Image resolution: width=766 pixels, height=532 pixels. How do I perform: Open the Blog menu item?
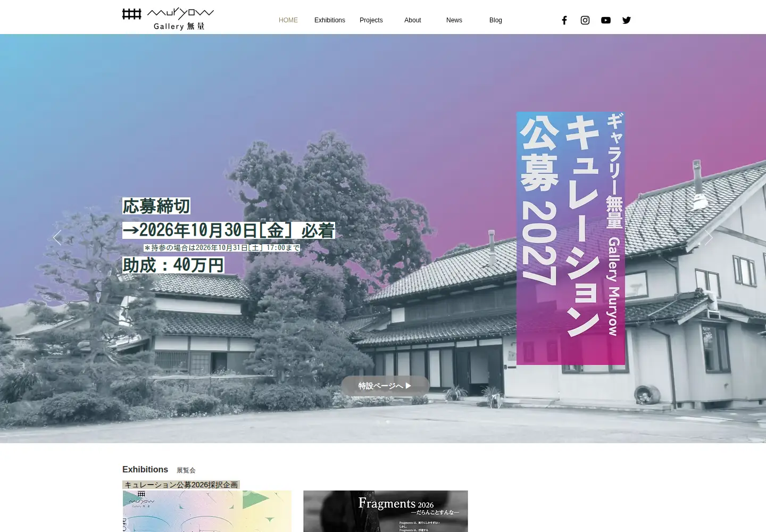coord(496,20)
